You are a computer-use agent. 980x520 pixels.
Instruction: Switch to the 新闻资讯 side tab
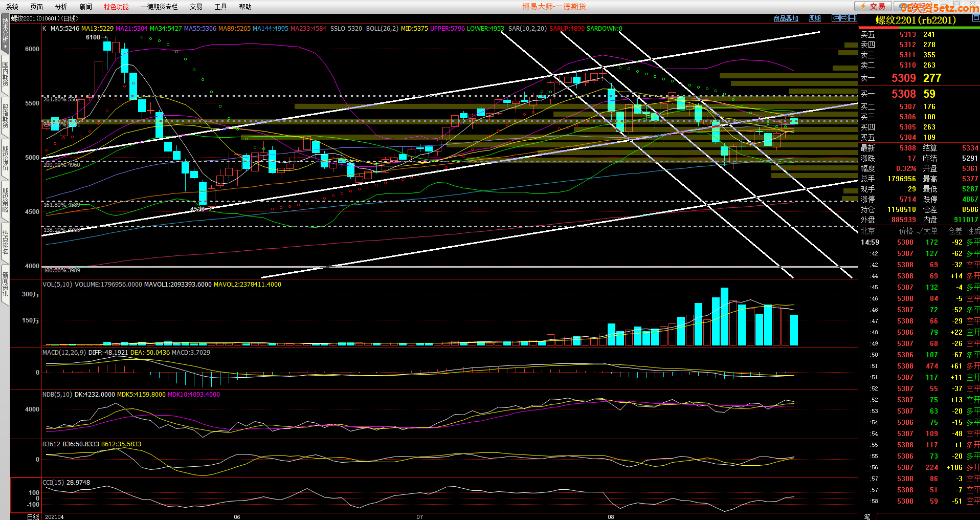(5, 285)
